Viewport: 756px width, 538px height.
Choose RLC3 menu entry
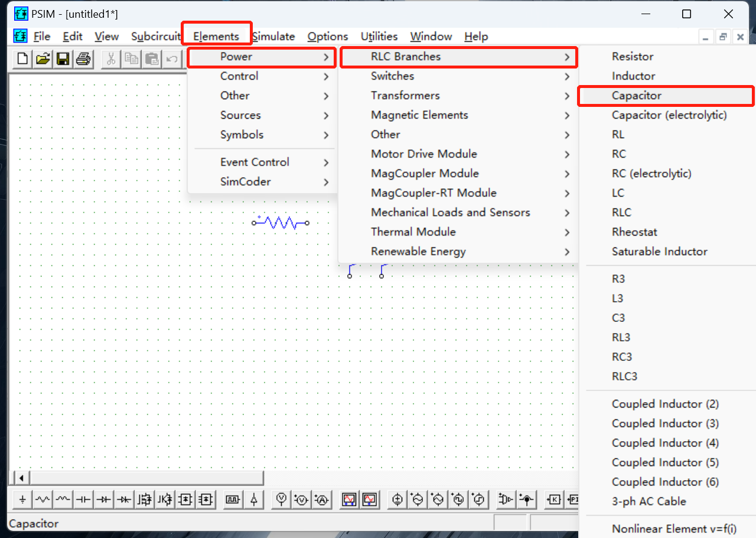pyautogui.click(x=666, y=376)
